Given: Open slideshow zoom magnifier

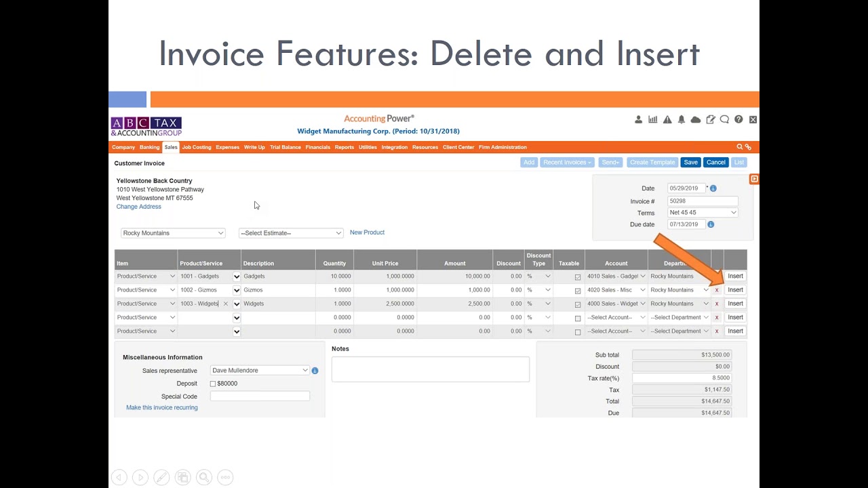Looking at the screenshot, I should point(204,477).
